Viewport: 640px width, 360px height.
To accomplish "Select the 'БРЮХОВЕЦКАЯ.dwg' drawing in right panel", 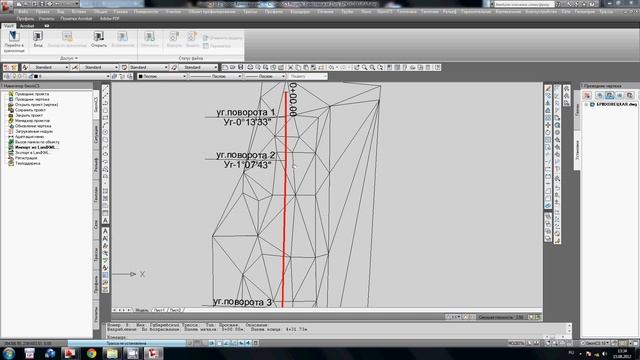I will pos(617,104).
